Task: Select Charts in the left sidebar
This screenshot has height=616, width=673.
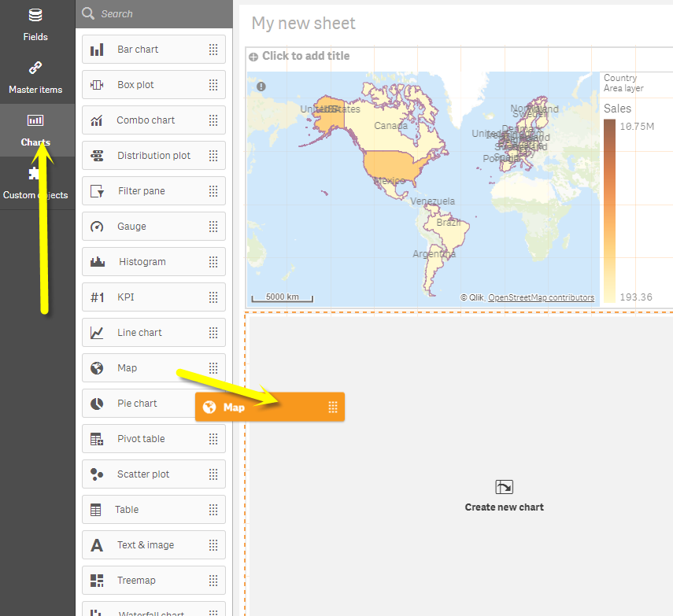Action: click(x=35, y=130)
